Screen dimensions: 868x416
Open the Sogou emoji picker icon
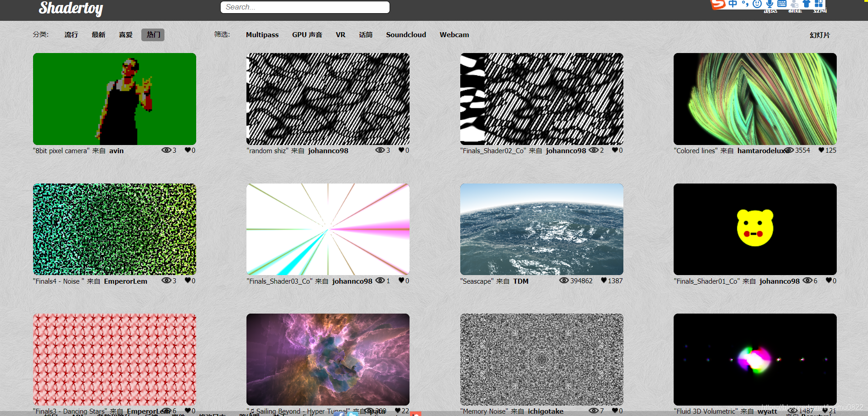point(757,4)
